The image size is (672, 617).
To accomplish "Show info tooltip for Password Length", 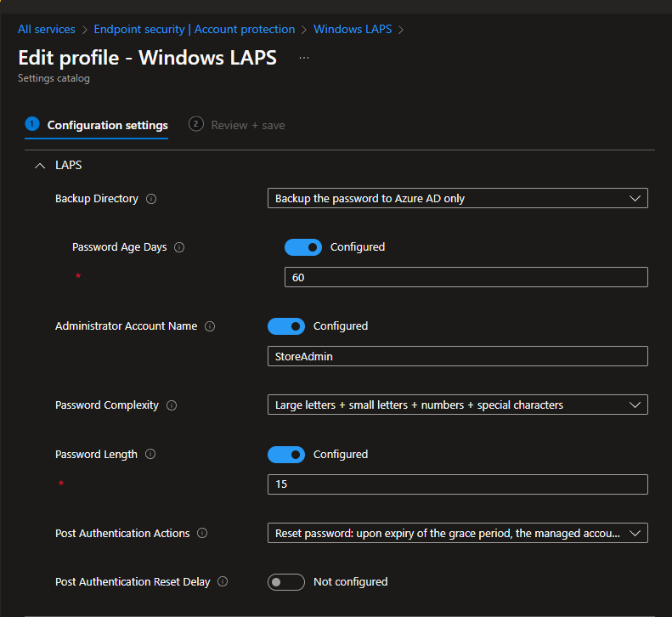I will [x=150, y=454].
